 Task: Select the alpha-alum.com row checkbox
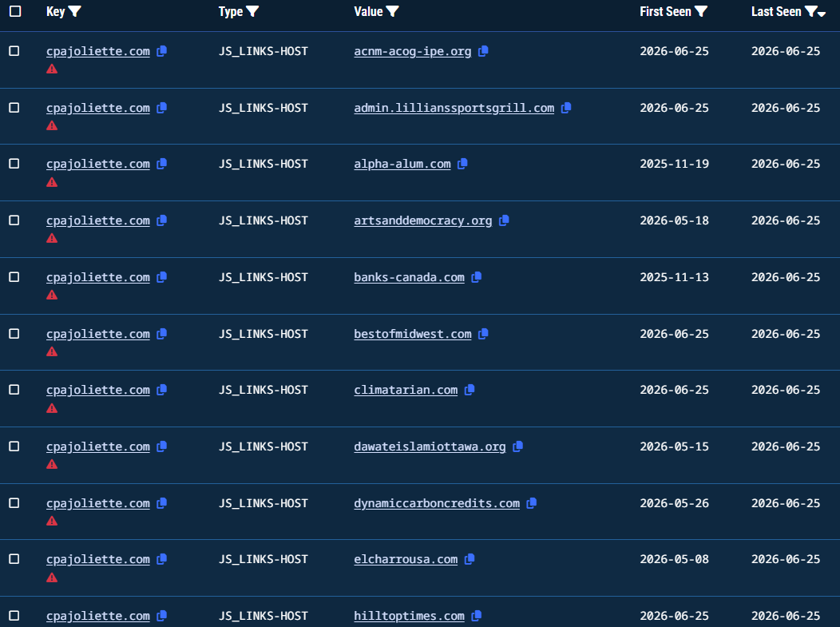coord(14,164)
